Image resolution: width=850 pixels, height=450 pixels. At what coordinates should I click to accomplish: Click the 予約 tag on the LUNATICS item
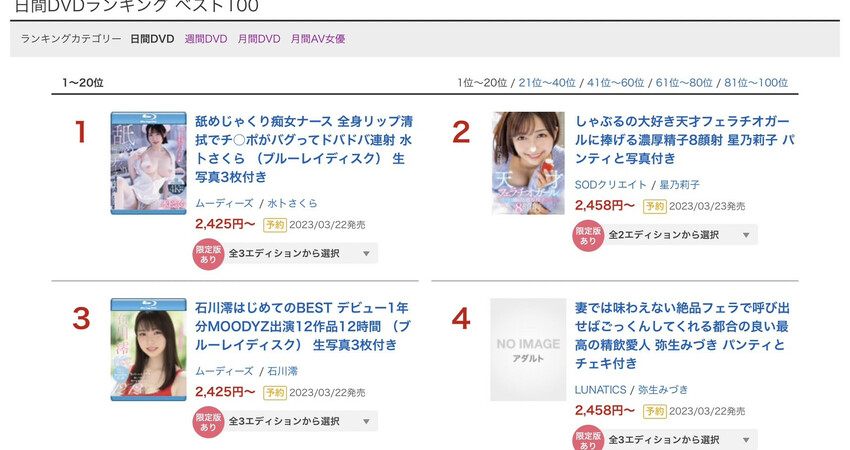coord(654,412)
